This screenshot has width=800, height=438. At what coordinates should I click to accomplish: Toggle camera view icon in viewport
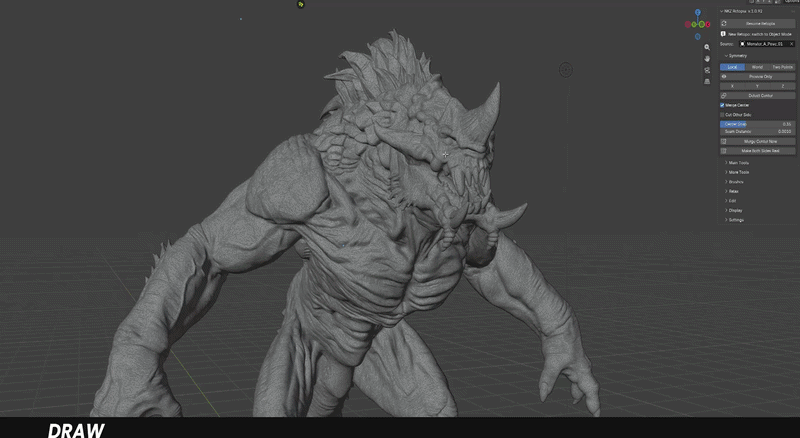pyautogui.click(x=707, y=70)
